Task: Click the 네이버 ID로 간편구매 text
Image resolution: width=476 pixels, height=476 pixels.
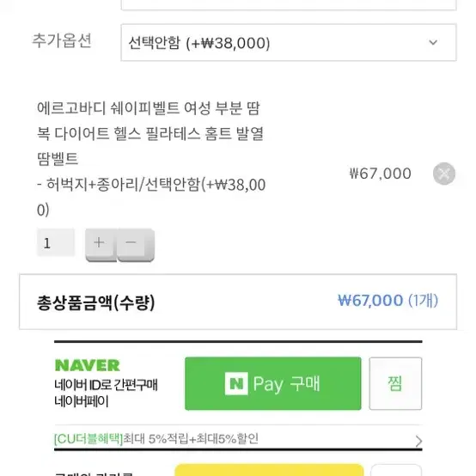Action: point(106,385)
